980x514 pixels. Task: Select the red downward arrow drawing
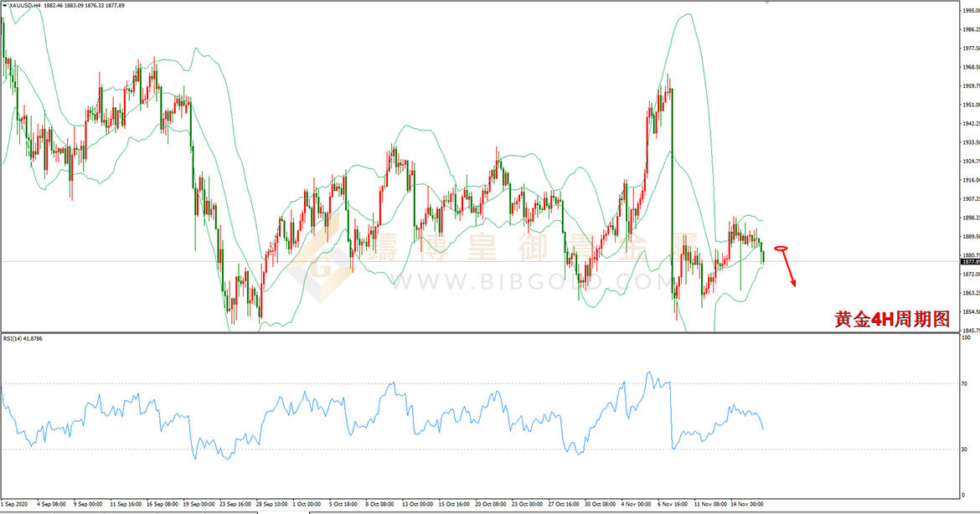(790, 269)
